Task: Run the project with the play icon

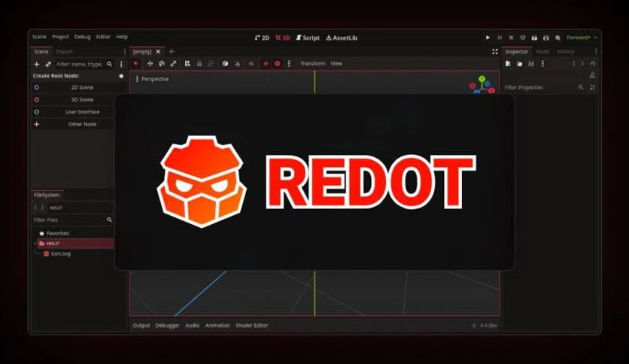Action: [x=488, y=38]
